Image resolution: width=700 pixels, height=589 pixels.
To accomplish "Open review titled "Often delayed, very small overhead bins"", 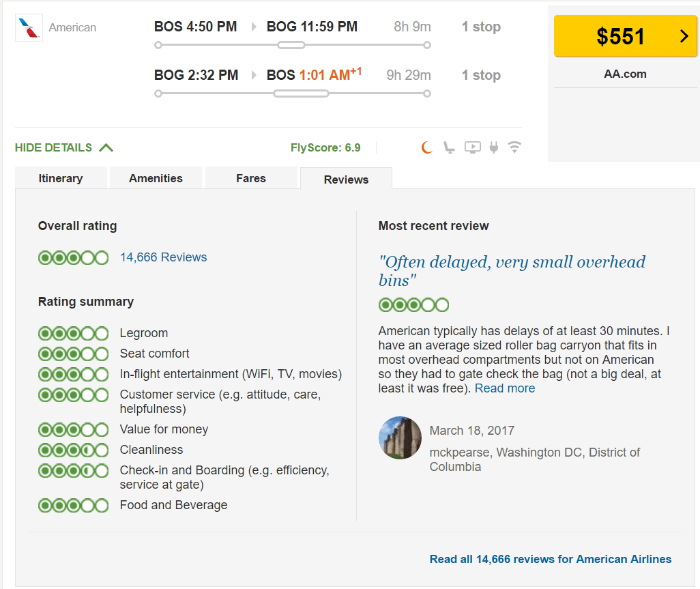I will point(512,271).
